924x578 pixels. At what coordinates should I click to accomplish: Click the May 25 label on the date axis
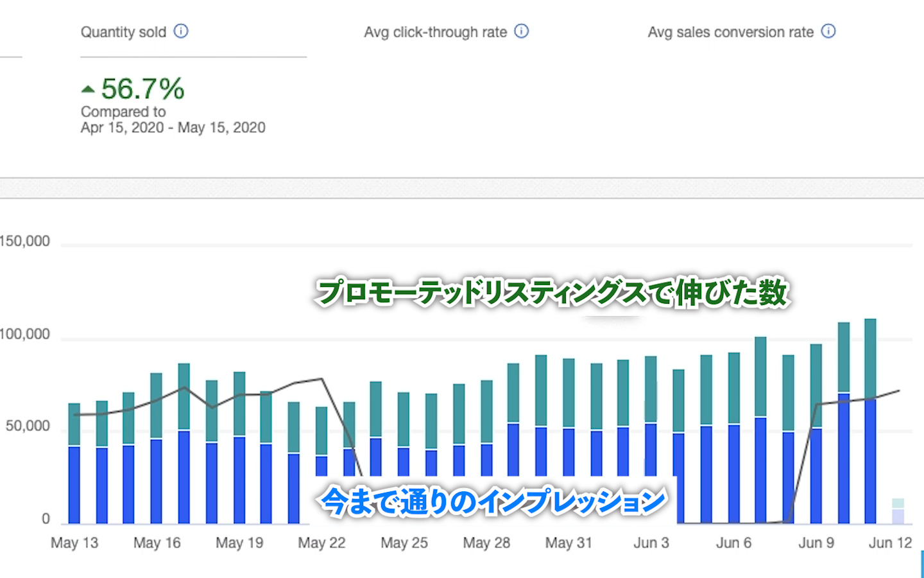click(x=404, y=543)
